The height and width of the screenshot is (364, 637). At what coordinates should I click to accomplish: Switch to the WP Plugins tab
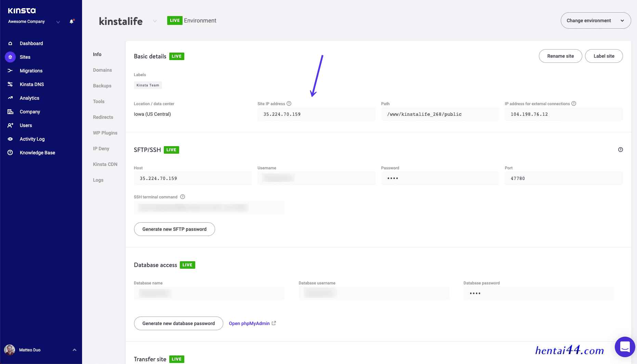pyautogui.click(x=105, y=133)
